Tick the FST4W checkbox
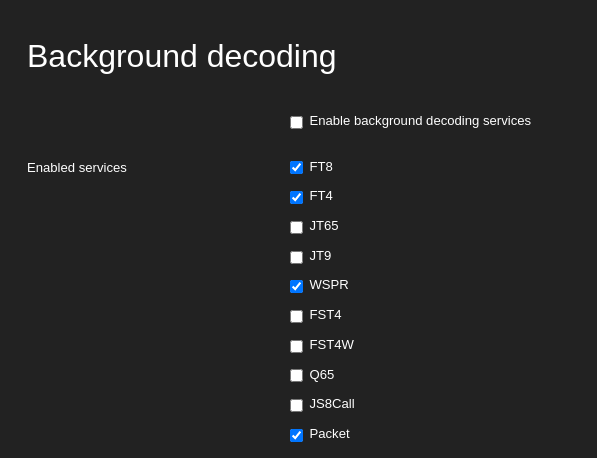The image size is (597, 458). click(x=296, y=346)
